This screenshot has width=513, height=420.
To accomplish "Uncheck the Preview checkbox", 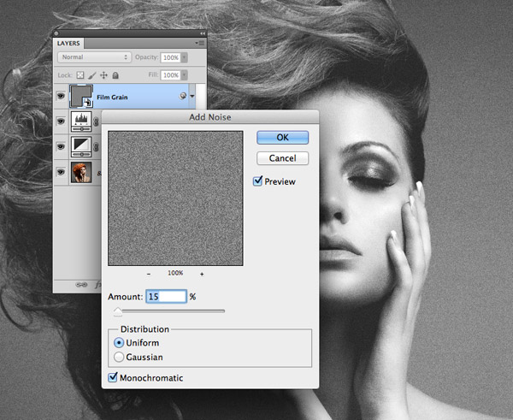I will [258, 181].
